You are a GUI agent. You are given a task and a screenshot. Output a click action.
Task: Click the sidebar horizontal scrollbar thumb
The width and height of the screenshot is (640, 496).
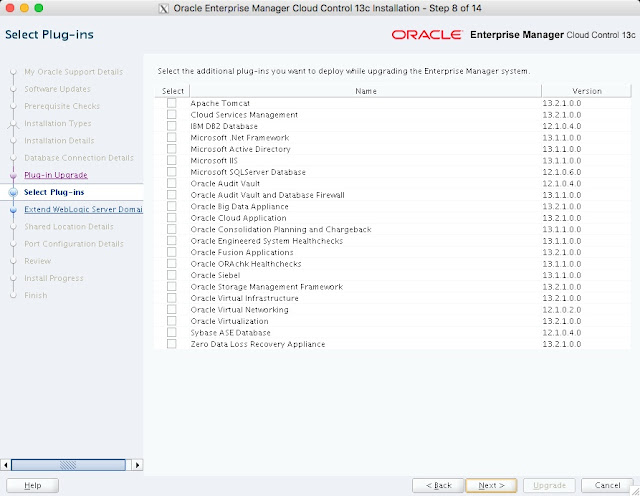(68, 465)
